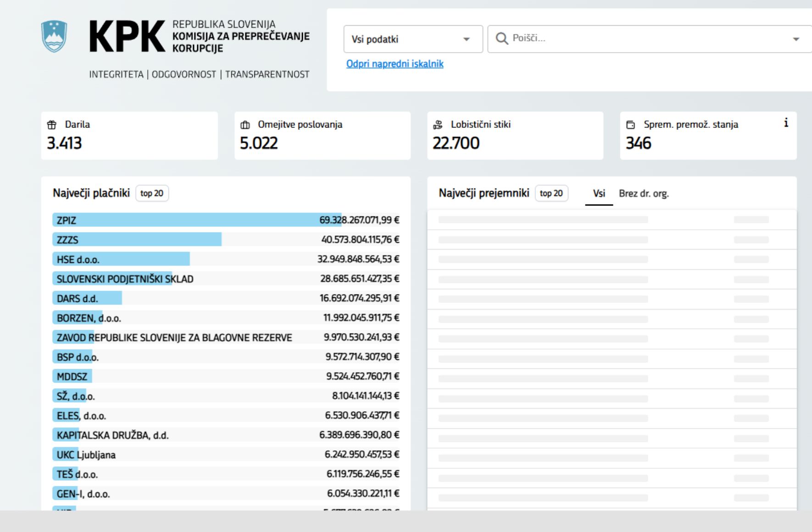Select KAPITALSKA DRUŽBA, d.d. row
Viewport: 812px width, 532px height.
tap(226, 435)
